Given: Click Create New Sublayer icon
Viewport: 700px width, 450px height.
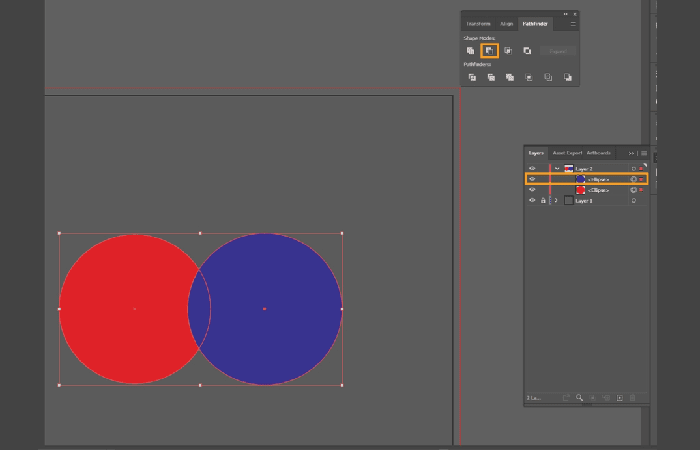Looking at the screenshot, I should click(x=606, y=398).
